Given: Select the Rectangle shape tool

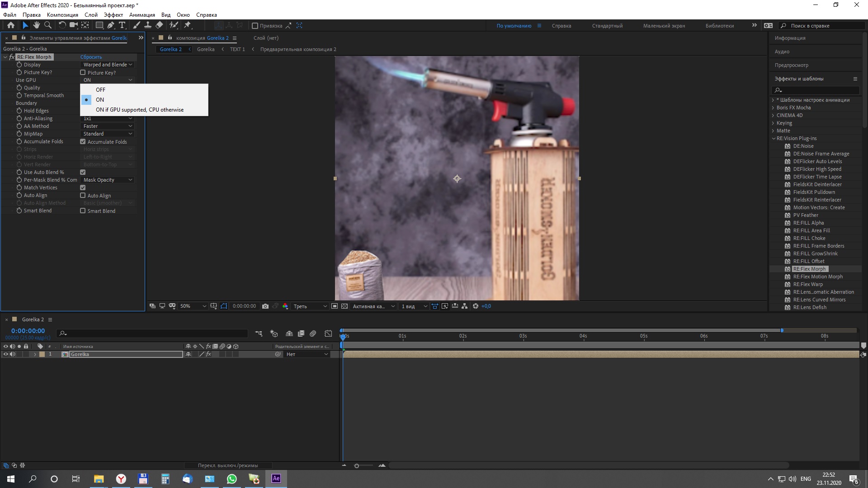Looking at the screenshot, I should [99, 25].
